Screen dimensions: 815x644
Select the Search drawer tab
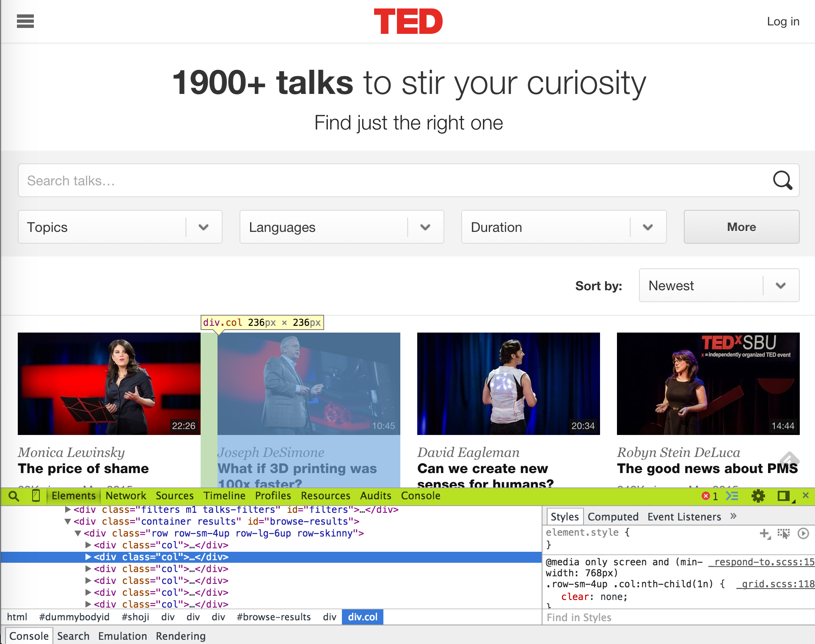coord(73,636)
